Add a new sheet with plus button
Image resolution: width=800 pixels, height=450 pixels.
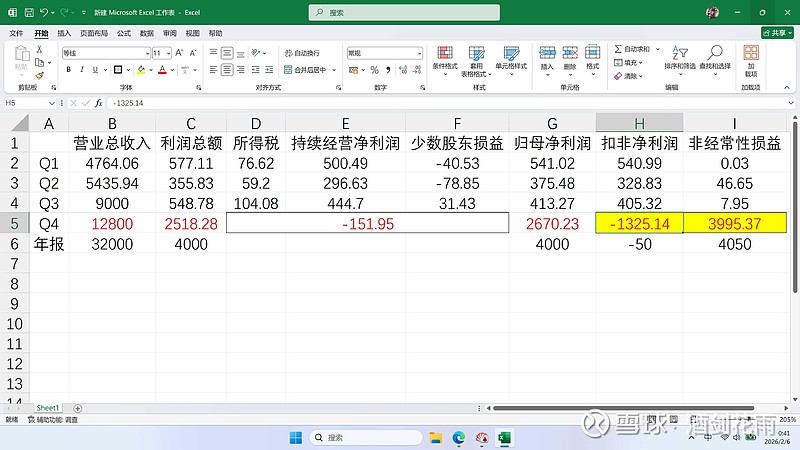pos(78,408)
